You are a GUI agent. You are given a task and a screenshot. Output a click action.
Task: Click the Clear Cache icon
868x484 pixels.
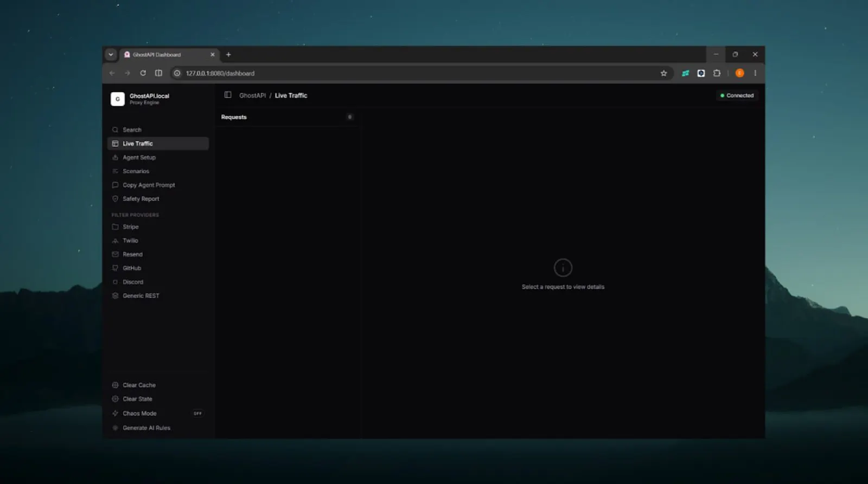click(115, 385)
